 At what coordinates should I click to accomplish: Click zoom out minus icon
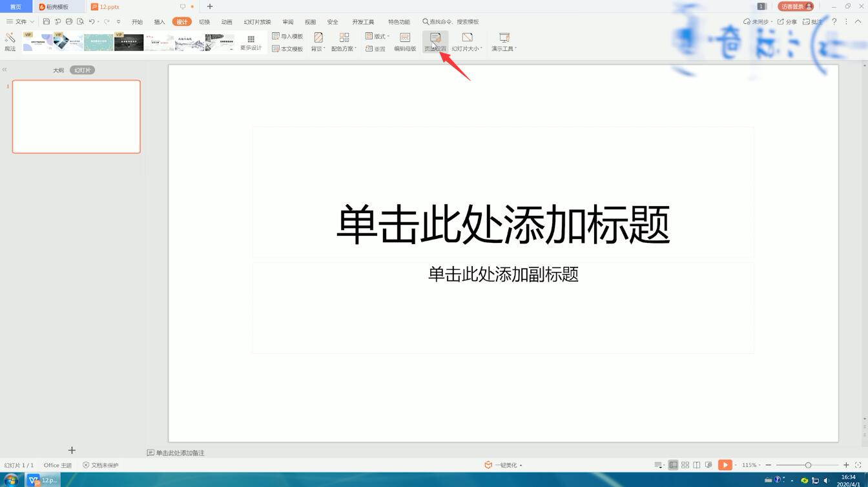click(769, 465)
